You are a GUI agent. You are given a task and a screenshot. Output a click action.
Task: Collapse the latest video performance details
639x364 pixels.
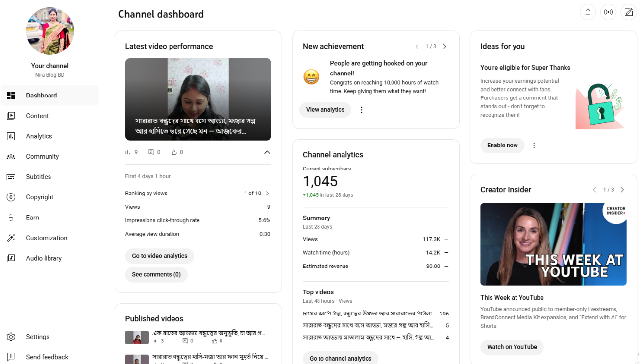267,152
